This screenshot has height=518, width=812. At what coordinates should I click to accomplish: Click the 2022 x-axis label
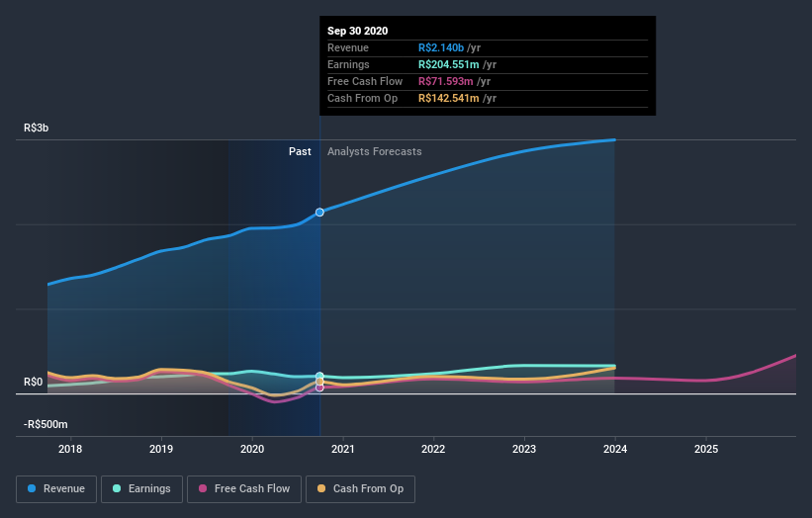click(433, 449)
